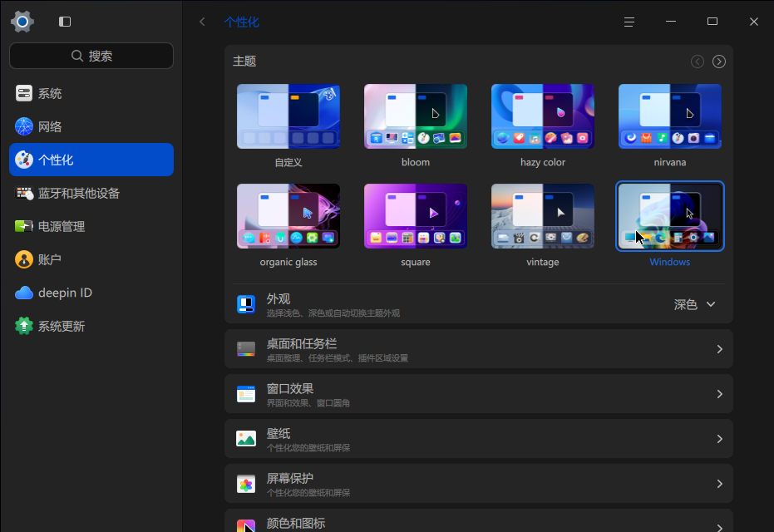This screenshot has height=532, width=774.
Task: Click the 窗口效果 window icon
Action: click(246, 394)
